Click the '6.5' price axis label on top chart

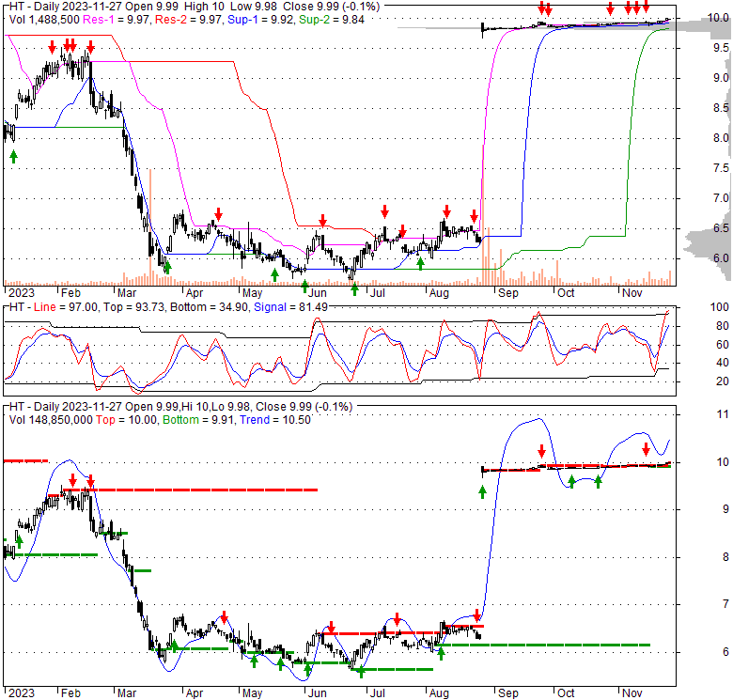tap(721, 228)
